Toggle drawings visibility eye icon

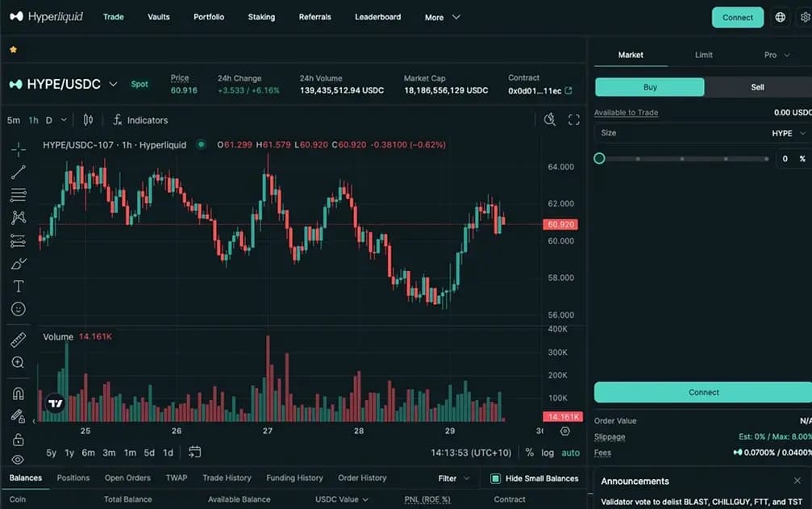coord(18,459)
